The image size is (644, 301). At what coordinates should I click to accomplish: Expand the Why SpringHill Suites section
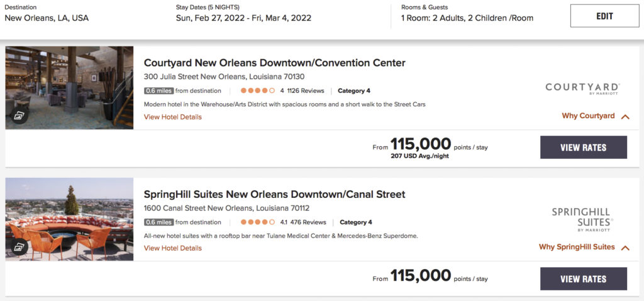click(x=584, y=247)
